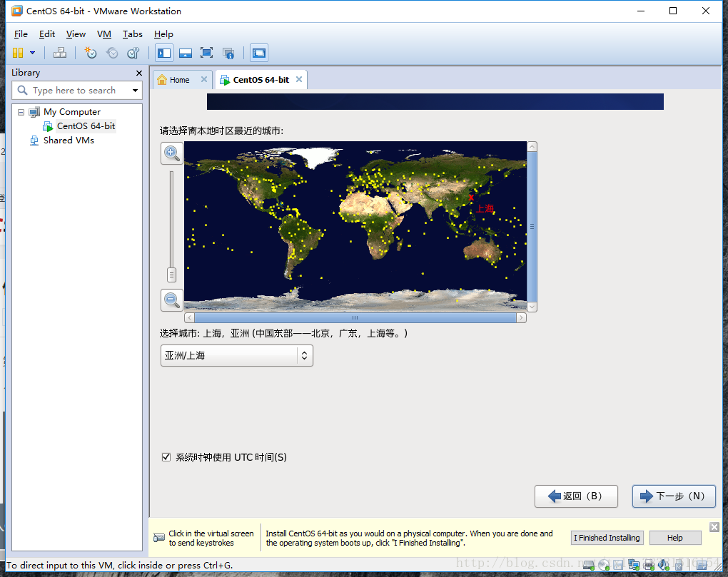Enter full screen mode icon
Viewport: 728px width, 577px height.
(206, 53)
